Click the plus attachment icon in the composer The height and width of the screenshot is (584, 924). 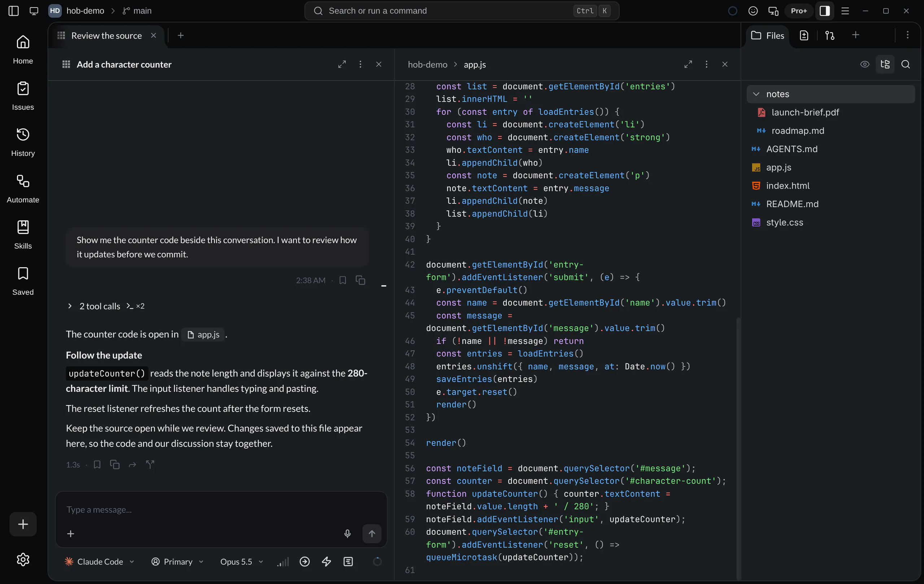[x=71, y=534]
